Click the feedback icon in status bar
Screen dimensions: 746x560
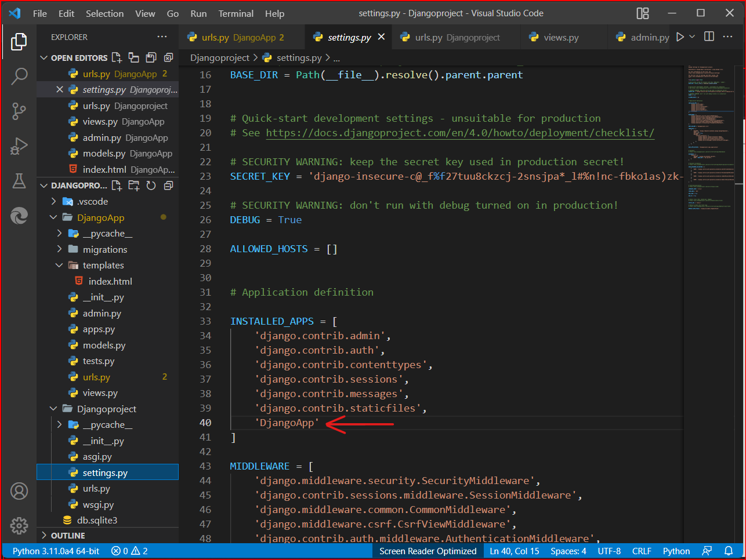(x=707, y=551)
